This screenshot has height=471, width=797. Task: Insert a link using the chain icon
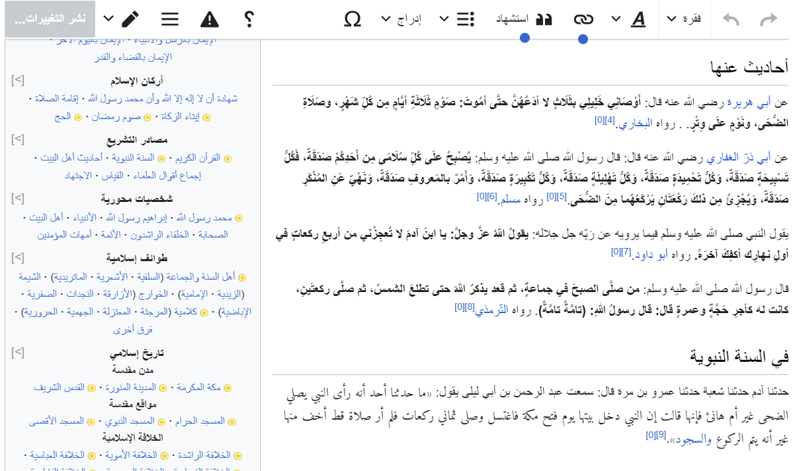coord(583,19)
